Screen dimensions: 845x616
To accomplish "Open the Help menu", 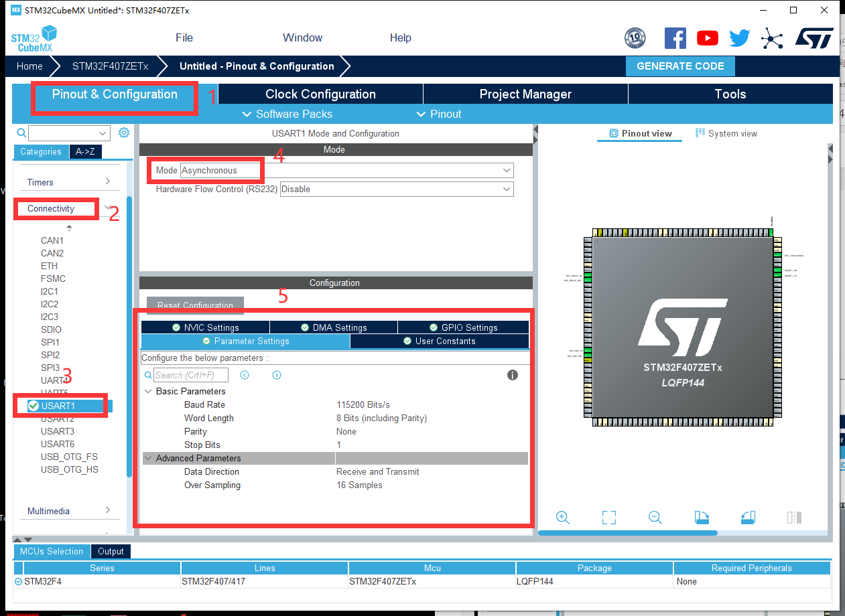I will click(401, 38).
